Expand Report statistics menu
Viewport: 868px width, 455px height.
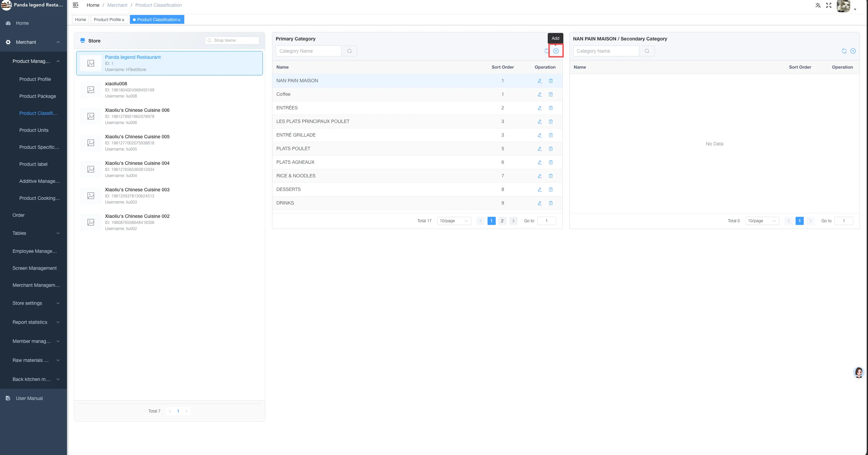33,322
